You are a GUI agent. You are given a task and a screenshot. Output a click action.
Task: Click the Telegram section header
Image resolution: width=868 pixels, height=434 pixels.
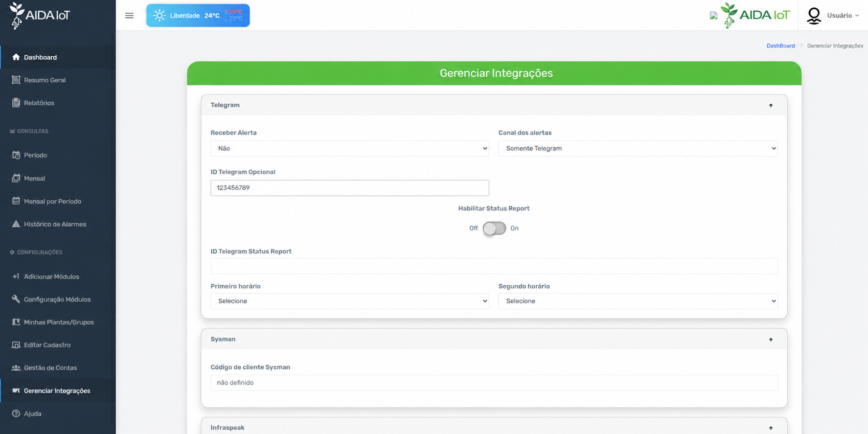pyautogui.click(x=494, y=105)
